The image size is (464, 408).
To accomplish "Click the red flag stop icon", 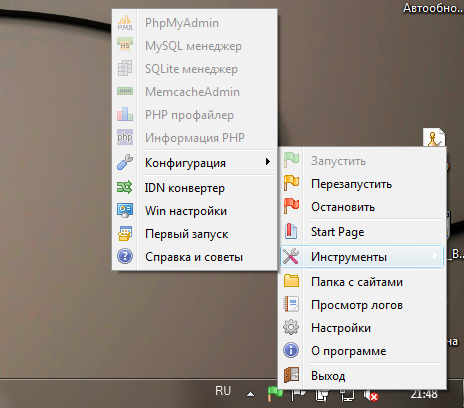I will pos(291,206).
